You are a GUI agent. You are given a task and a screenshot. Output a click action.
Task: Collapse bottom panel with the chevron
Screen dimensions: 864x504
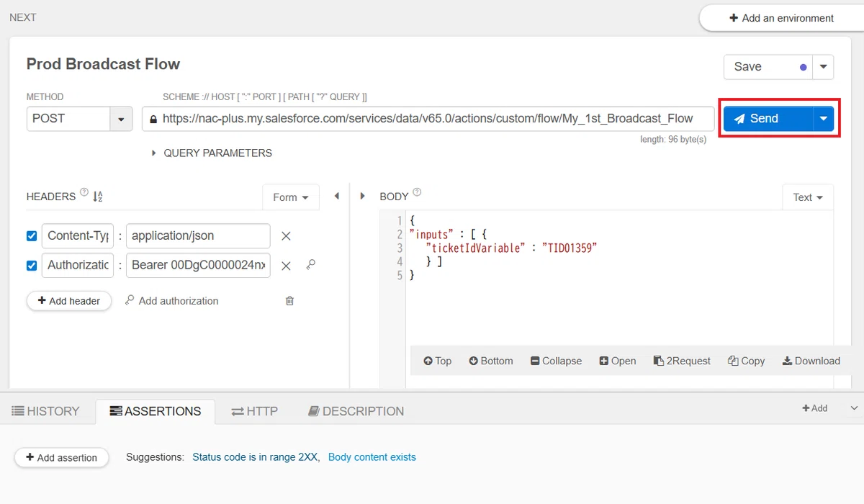[854, 408]
